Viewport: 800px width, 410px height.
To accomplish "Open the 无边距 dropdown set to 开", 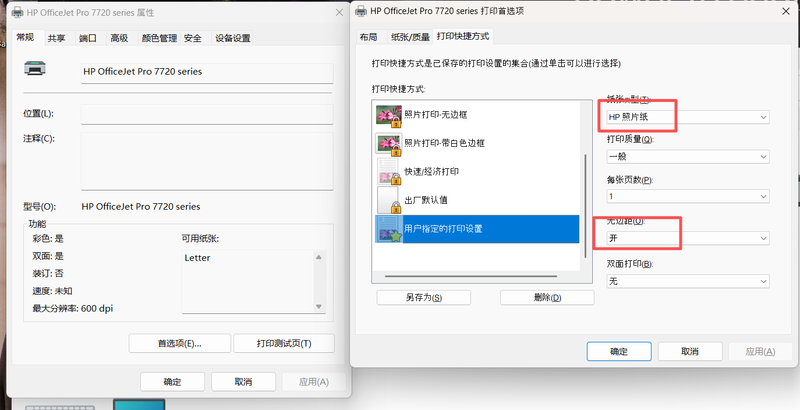I will 688,238.
